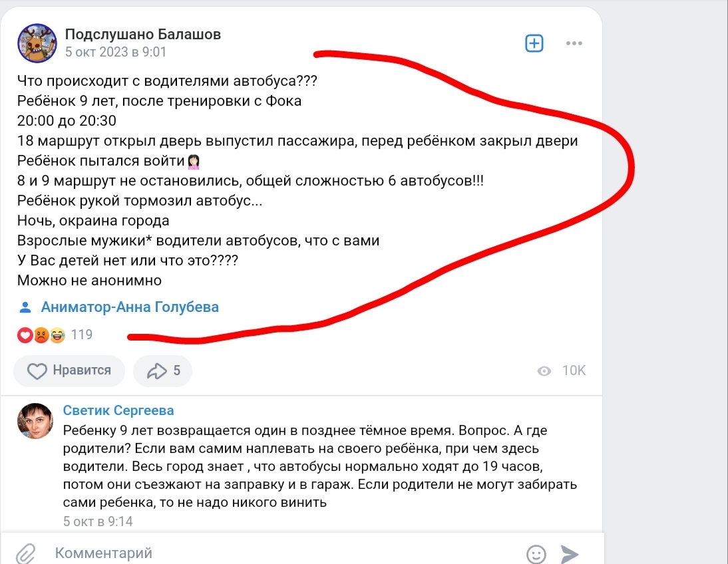Open the emoji smiley picker
The height and width of the screenshot is (564, 728).
coord(536,554)
